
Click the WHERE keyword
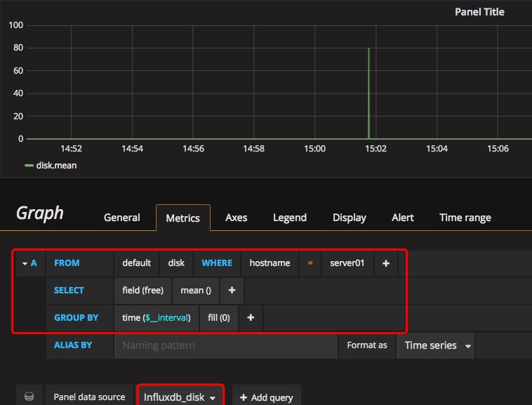point(217,263)
